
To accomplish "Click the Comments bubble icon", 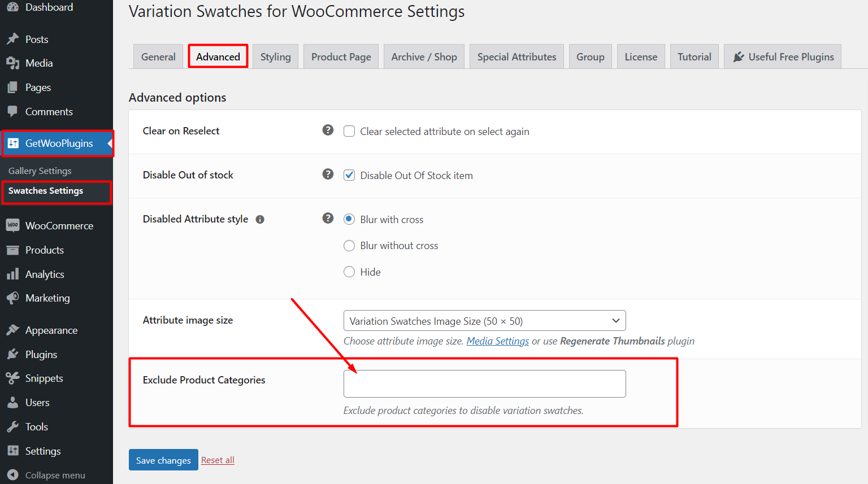I will [12, 112].
